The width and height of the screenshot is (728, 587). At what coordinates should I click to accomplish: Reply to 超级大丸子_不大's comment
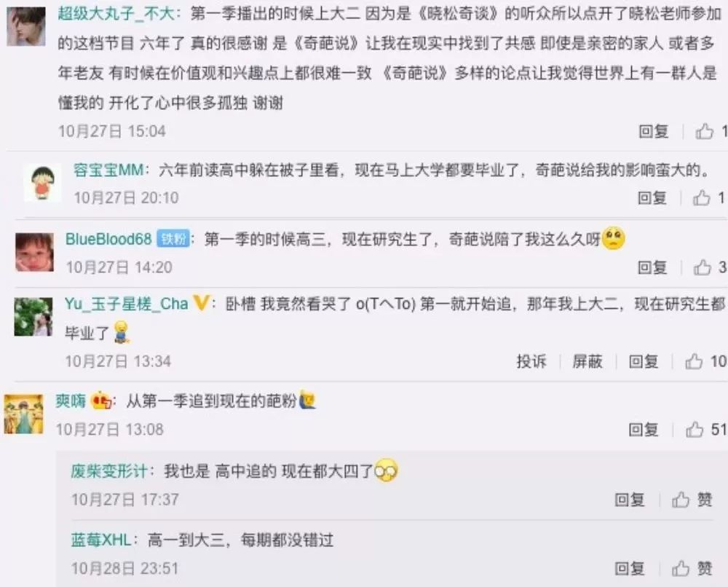(653, 132)
